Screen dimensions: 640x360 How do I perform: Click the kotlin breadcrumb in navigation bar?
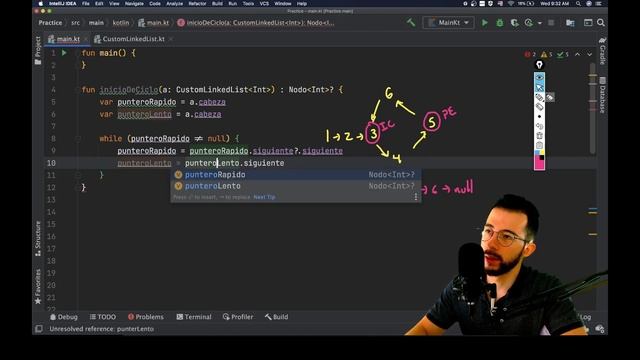click(121, 23)
